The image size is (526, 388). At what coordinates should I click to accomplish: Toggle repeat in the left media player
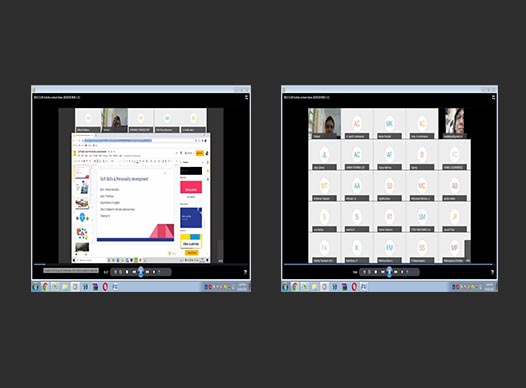(x=121, y=272)
